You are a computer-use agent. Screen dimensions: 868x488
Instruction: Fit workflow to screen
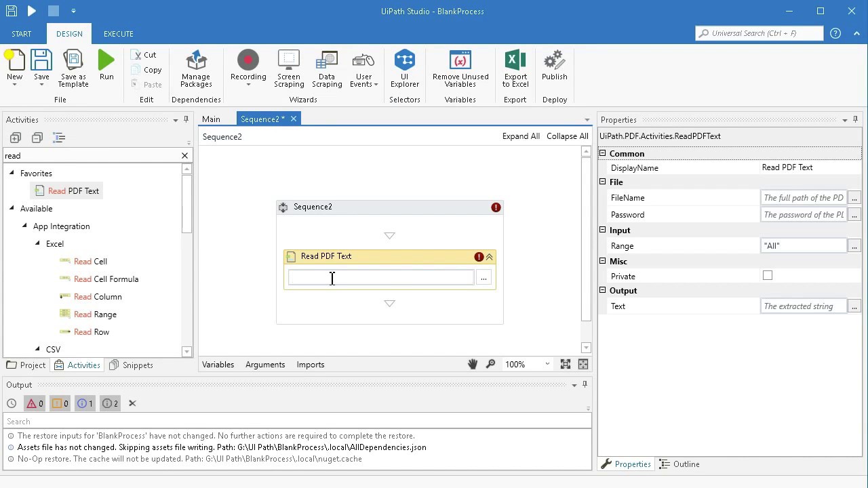(566, 365)
